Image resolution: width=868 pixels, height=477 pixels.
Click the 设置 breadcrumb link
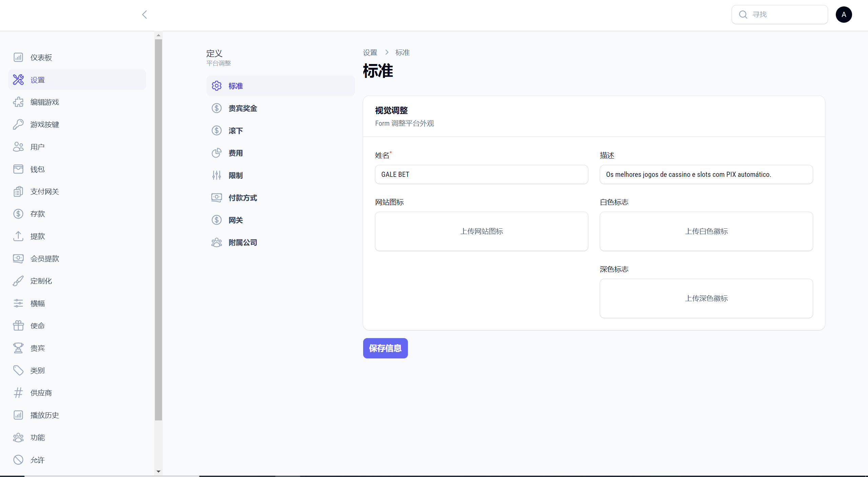[370, 53]
